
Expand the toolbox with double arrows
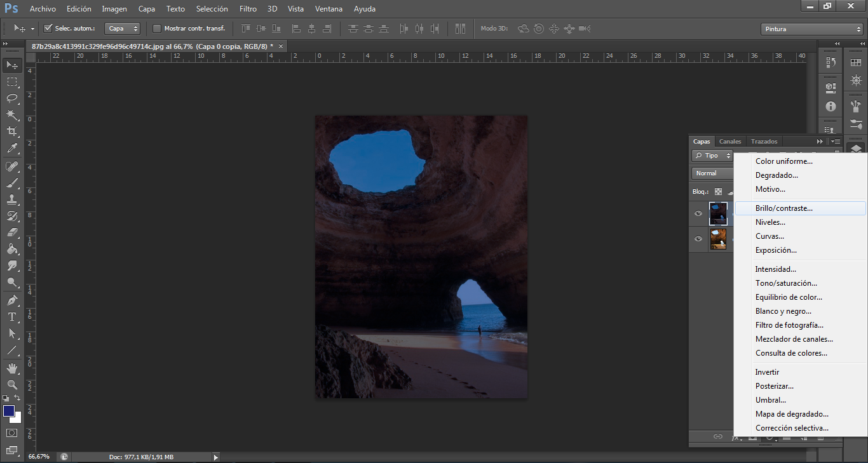[x=6, y=44]
